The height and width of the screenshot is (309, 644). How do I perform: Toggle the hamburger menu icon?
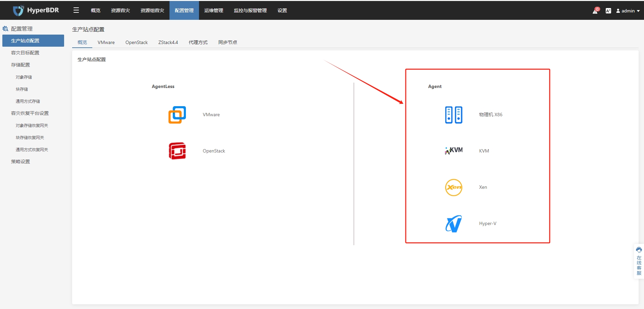click(x=76, y=10)
